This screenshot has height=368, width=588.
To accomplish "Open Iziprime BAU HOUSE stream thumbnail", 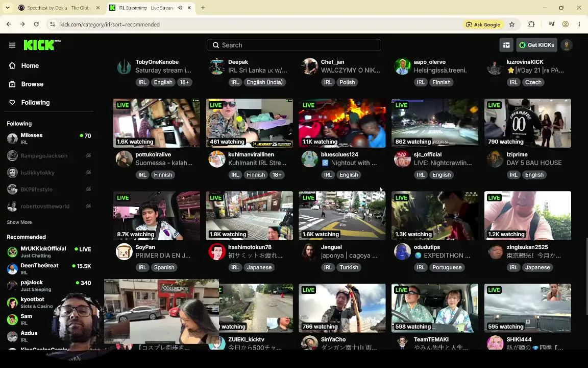I will pos(528,123).
